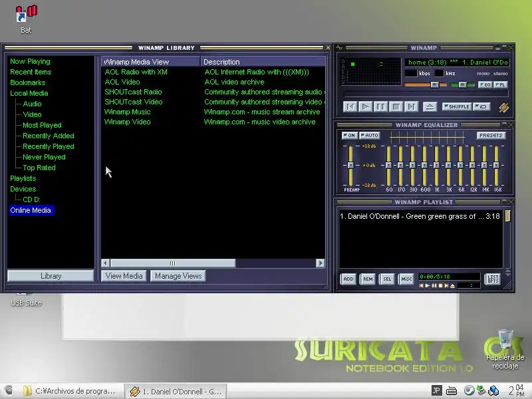This screenshot has width=532, height=399.
Task: Click the View Media button
Action: [124, 276]
